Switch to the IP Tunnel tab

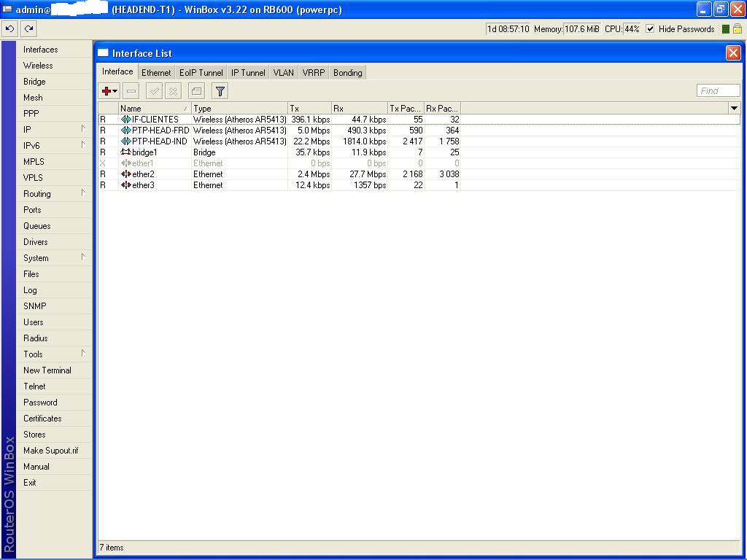248,72
